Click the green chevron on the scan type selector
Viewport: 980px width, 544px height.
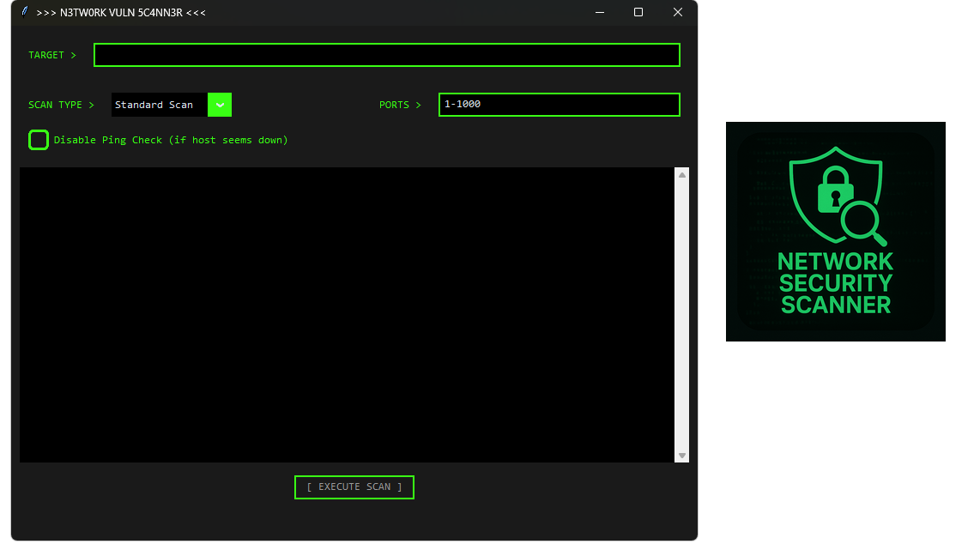pyautogui.click(x=219, y=104)
